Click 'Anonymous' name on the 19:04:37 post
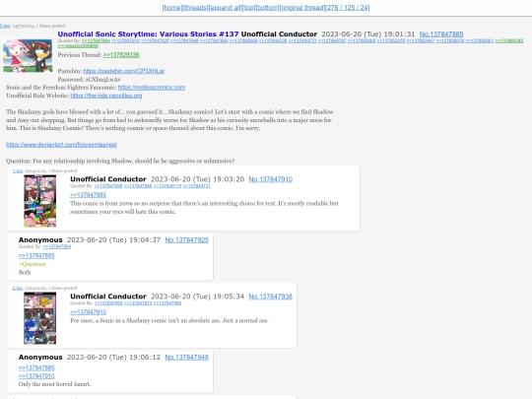The image size is (532, 399). tap(40, 239)
